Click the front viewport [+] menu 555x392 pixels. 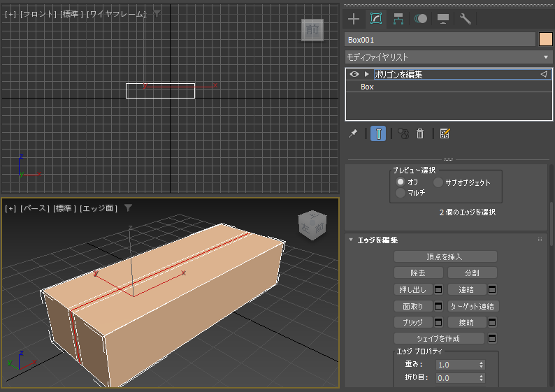(10, 14)
